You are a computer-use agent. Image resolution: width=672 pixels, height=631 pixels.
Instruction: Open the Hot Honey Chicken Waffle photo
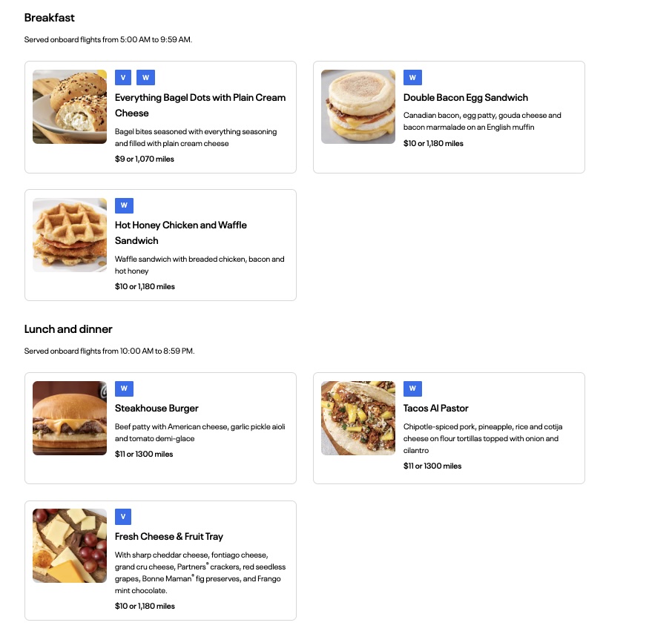pyautogui.click(x=70, y=235)
